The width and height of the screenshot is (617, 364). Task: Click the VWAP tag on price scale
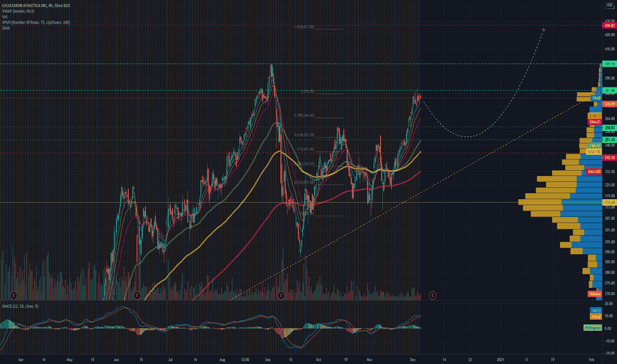coord(596,97)
